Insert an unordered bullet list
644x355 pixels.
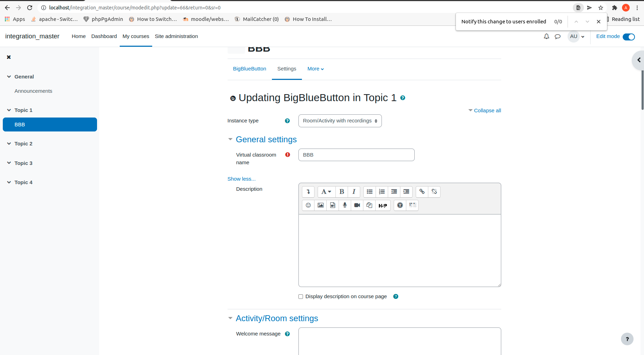(x=370, y=192)
